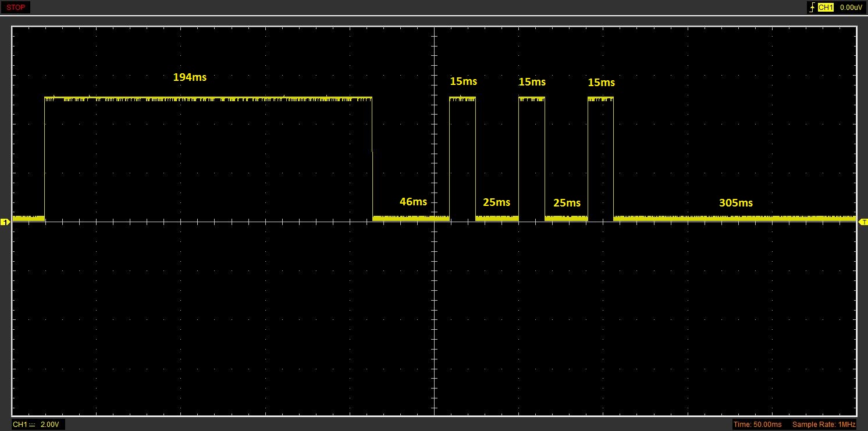Click the DC coupling symbol beside CH1
Viewport: 868px width, 431px height.
(32, 425)
